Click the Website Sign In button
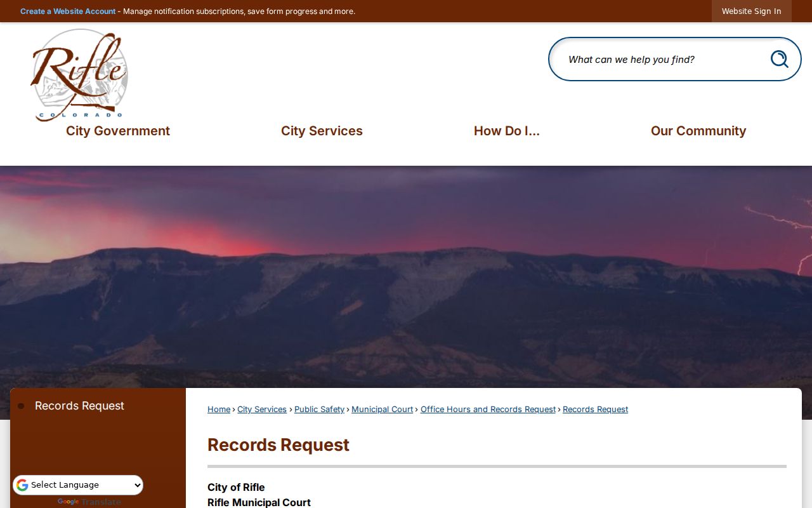The height and width of the screenshot is (508, 812). [752, 11]
